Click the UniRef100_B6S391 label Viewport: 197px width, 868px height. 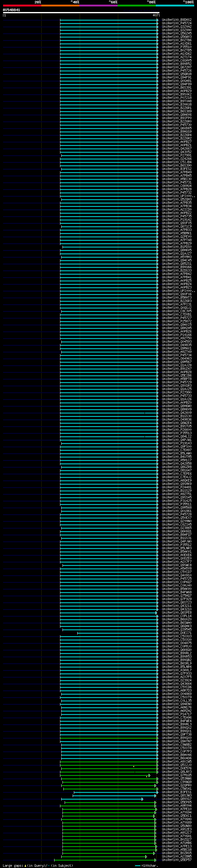click(176, 88)
